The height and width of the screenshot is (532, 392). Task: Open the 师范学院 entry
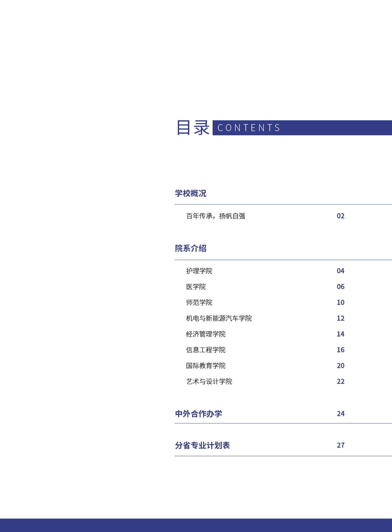tap(199, 303)
